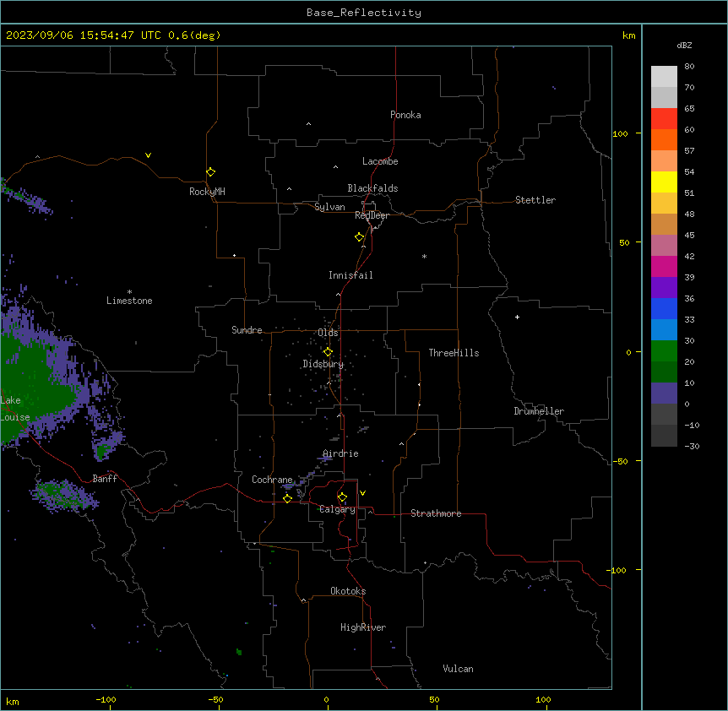Screen dimensions: 728x711
Task: Click the -50 tick on right km axis
Action: pos(621,461)
